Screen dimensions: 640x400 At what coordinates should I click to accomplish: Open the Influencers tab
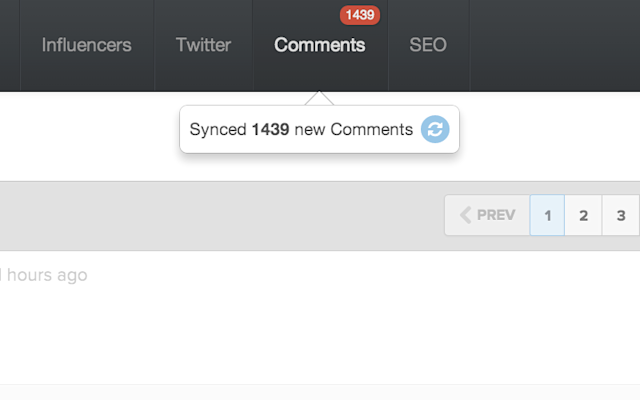tap(87, 45)
